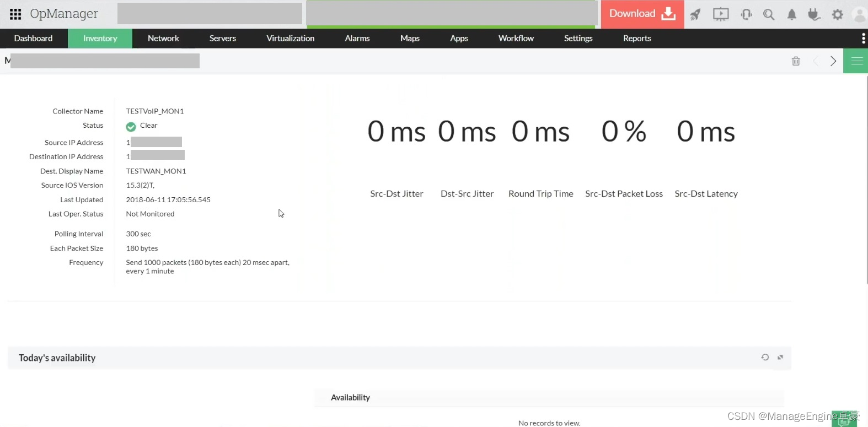This screenshot has width=868, height=427.
Task: Select TESTWAN_MON1 display name
Action: click(x=156, y=171)
